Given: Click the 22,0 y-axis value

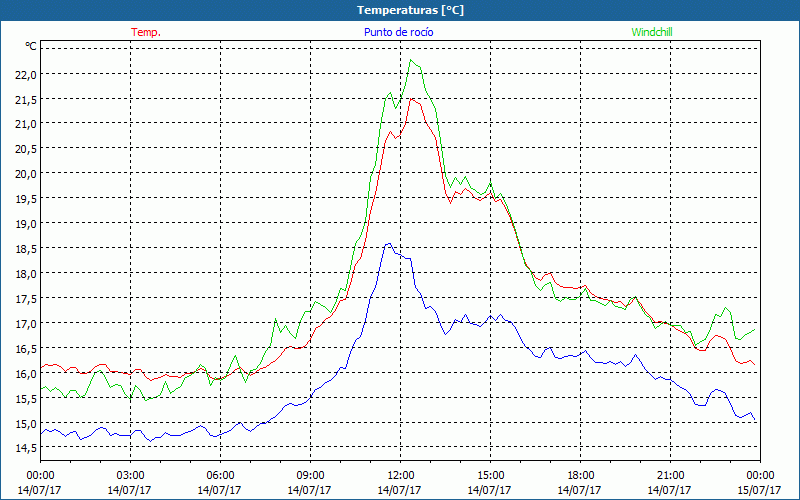Looking at the screenshot, I should click(x=27, y=75).
